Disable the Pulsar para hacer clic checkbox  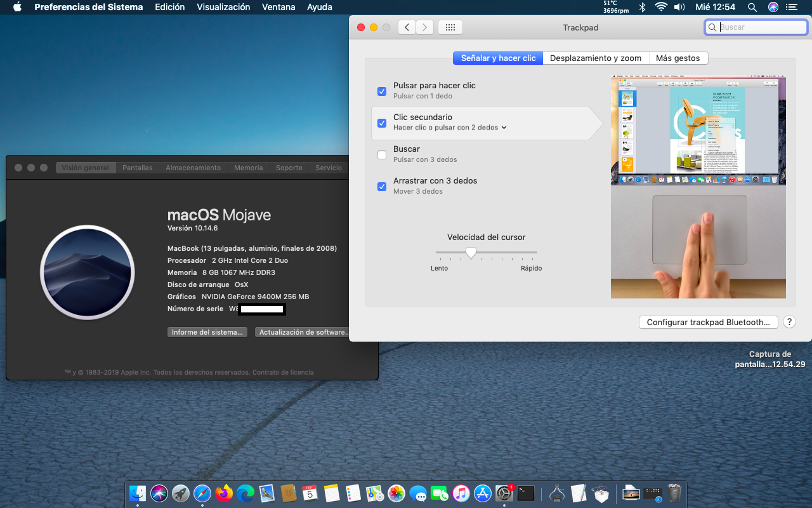coord(382,91)
